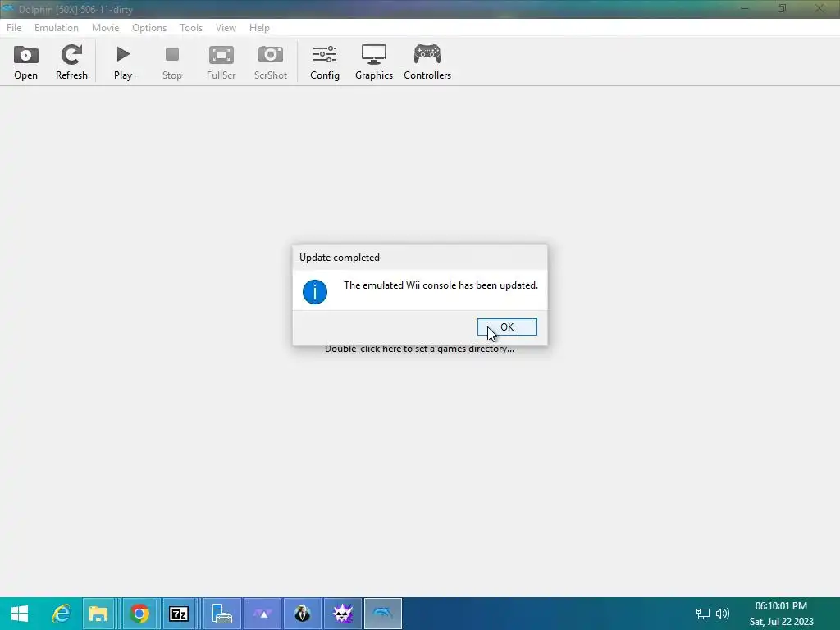The image size is (840, 630).
Task: Click the Dolphin emulator taskbar icon
Action: [x=383, y=614]
